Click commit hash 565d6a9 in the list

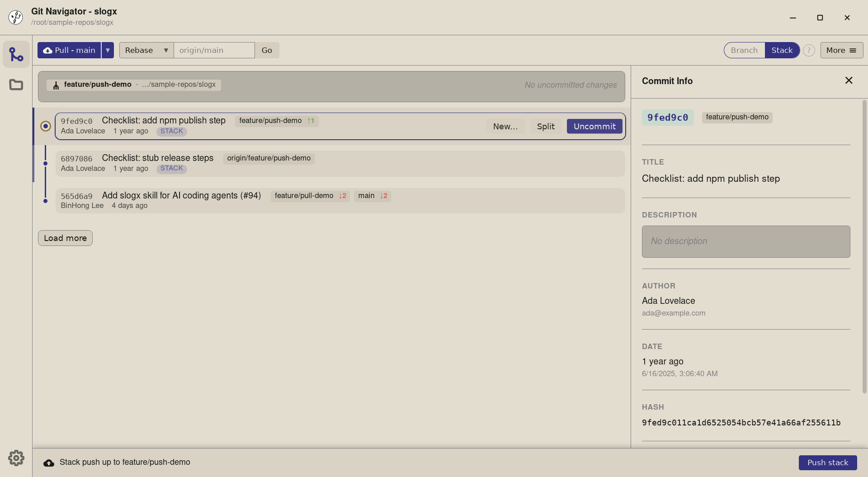coord(76,196)
